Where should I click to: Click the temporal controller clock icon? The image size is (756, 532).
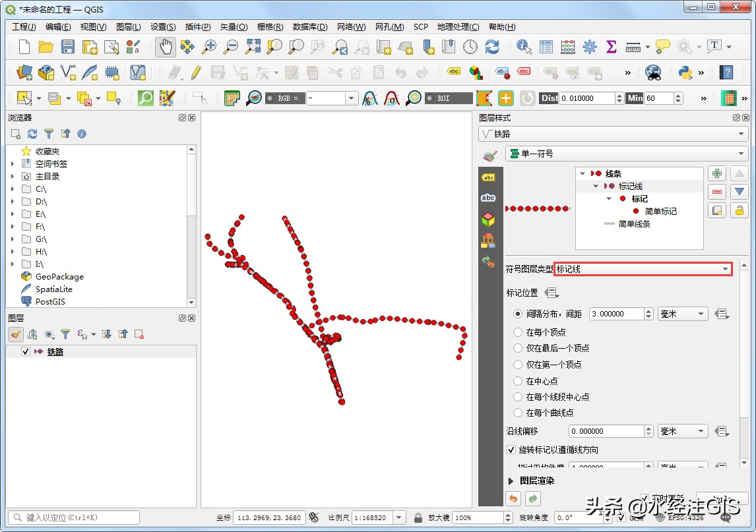point(470,47)
